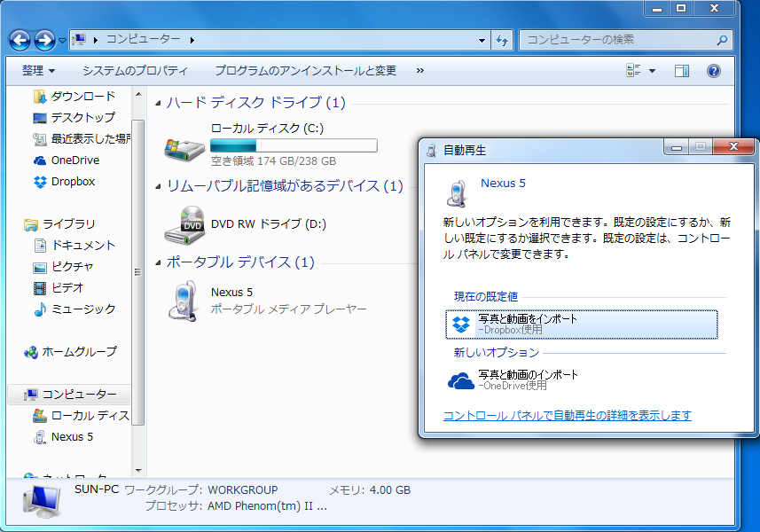Viewport: 760px width, 532px height.
Task: Open ドキュメント library
Action: pos(74,246)
